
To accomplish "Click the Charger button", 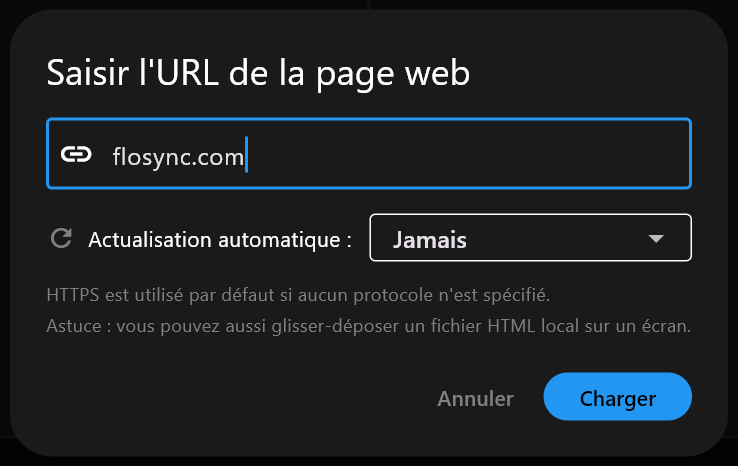I will (618, 396).
